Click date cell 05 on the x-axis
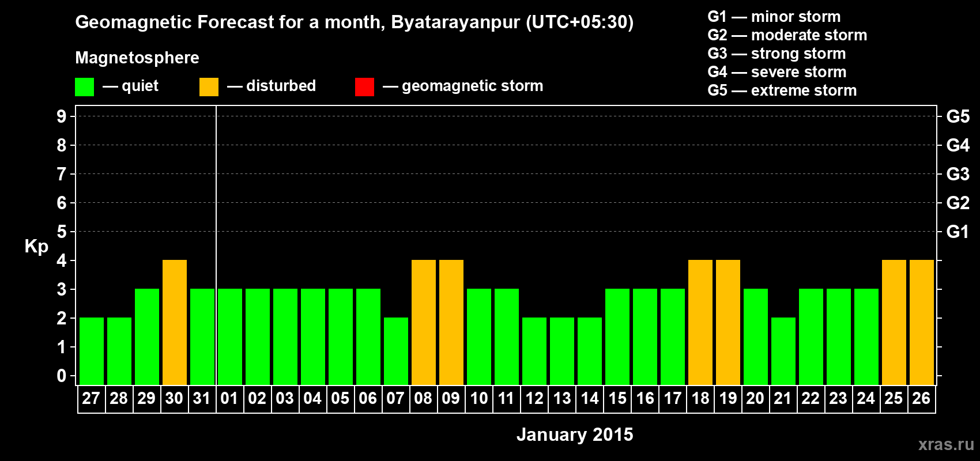Screen dimensions: 980x461 pos(340,399)
